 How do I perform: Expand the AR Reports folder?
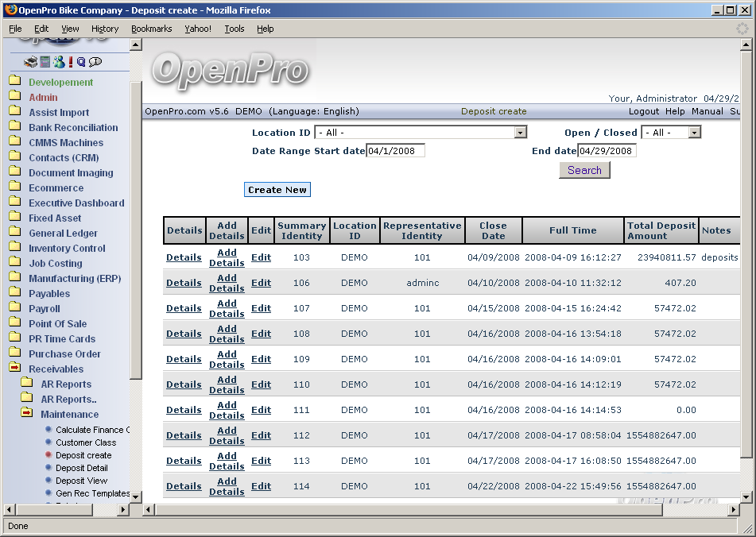tap(27, 384)
